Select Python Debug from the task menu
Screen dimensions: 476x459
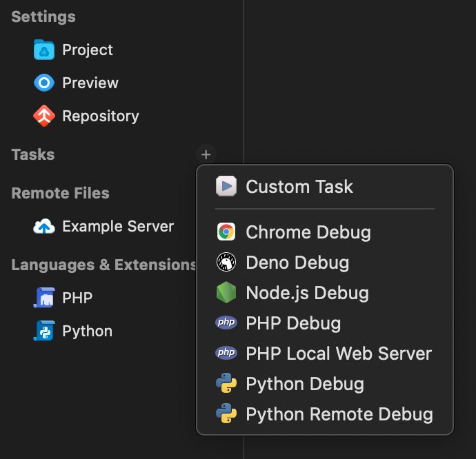coord(304,384)
